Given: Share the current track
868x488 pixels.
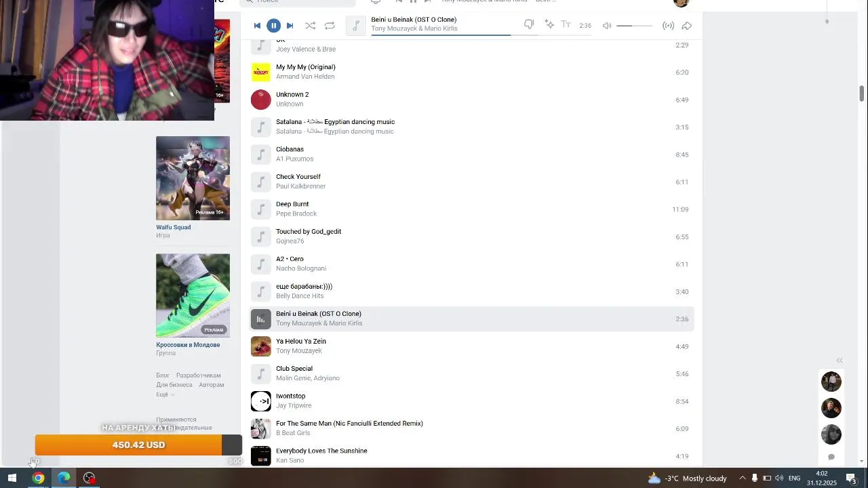Looking at the screenshot, I should pos(686,26).
